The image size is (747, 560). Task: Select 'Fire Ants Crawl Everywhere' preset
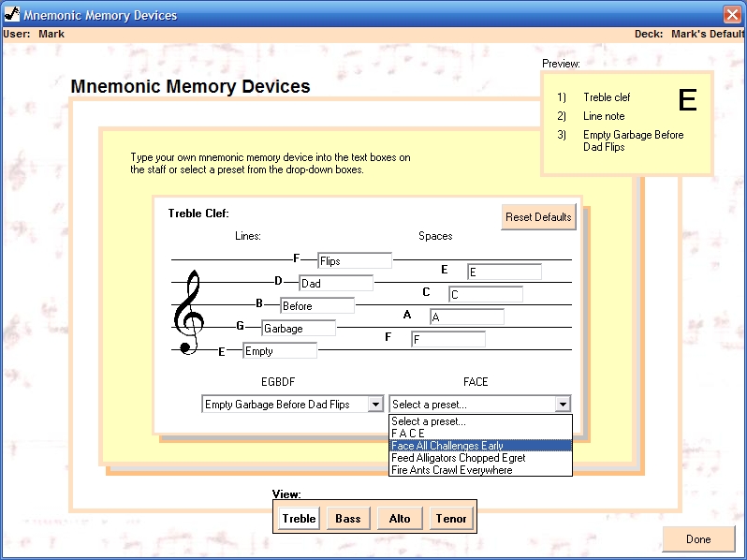coord(480,470)
